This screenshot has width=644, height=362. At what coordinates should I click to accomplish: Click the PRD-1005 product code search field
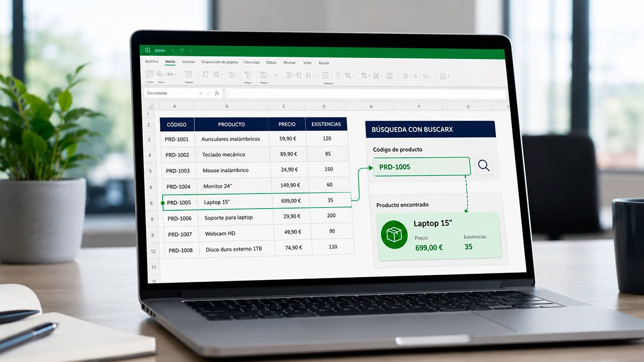click(x=422, y=167)
